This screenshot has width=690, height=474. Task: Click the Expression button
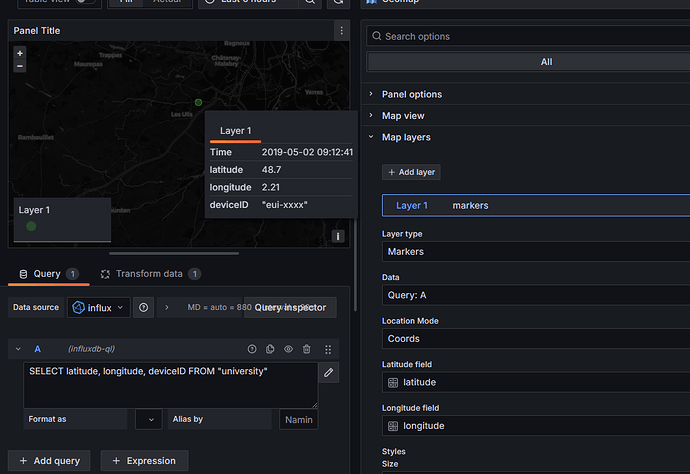pyautogui.click(x=144, y=461)
